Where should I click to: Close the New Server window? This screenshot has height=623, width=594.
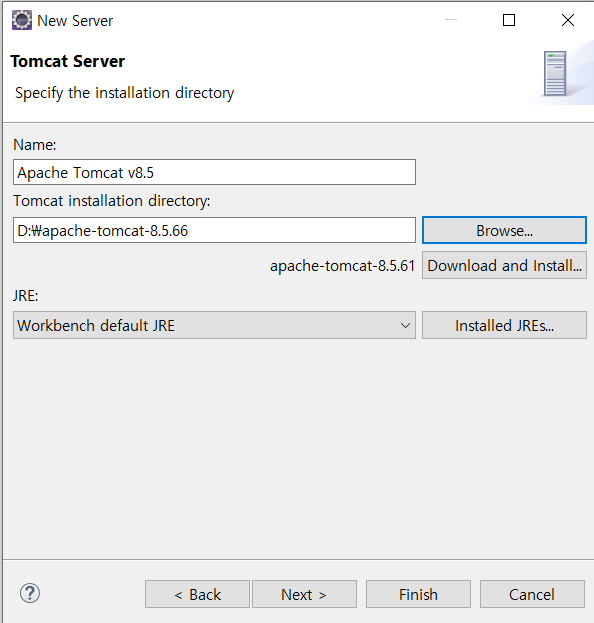tap(568, 20)
